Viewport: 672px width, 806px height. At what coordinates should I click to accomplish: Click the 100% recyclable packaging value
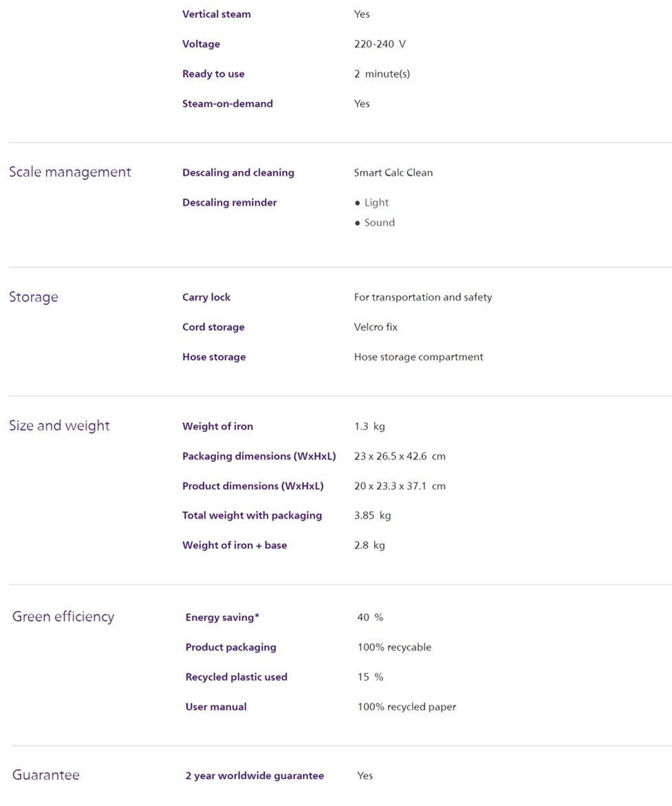coord(394,647)
